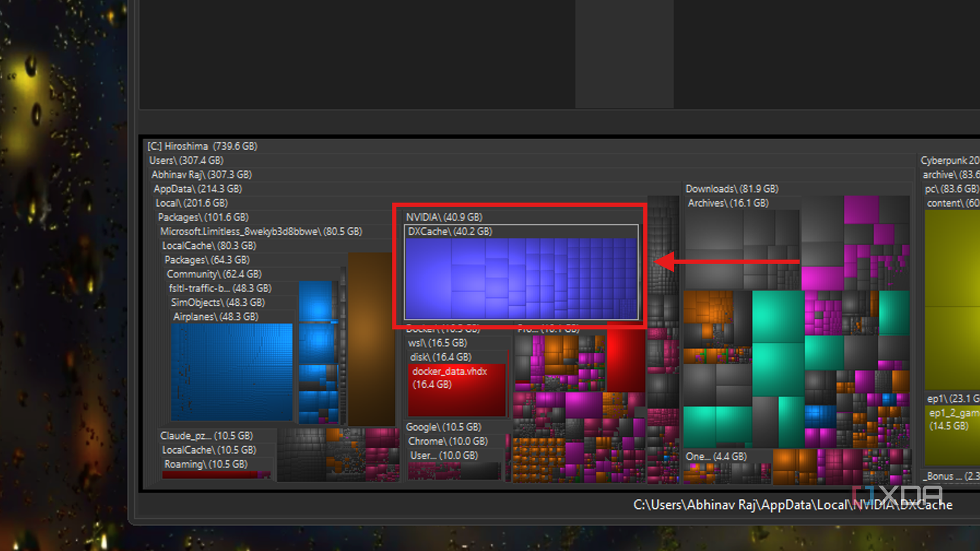Click the disk\ (16.4 GB) folder label
This screenshot has width=980, height=551.
(x=441, y=357)
